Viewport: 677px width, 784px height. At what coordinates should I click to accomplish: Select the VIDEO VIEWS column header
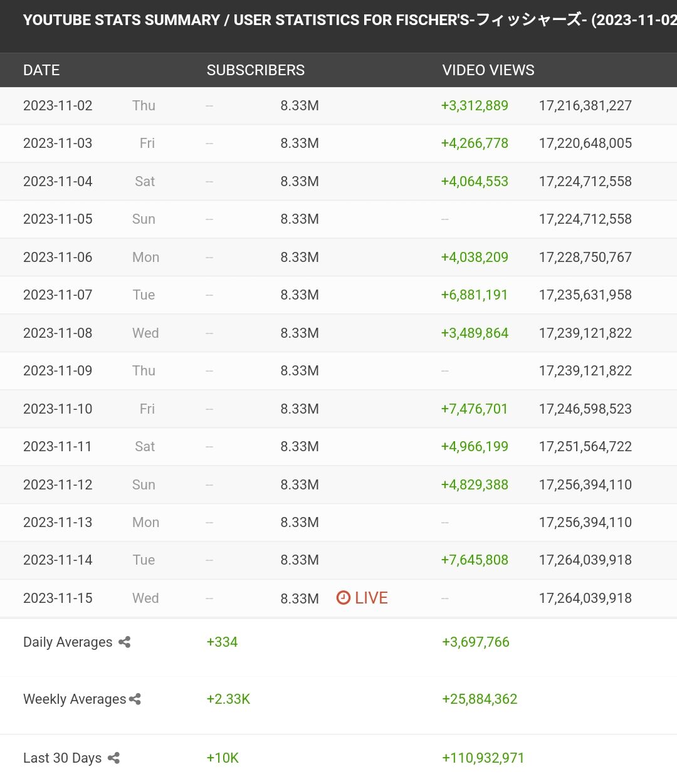(x=488, y=70)
